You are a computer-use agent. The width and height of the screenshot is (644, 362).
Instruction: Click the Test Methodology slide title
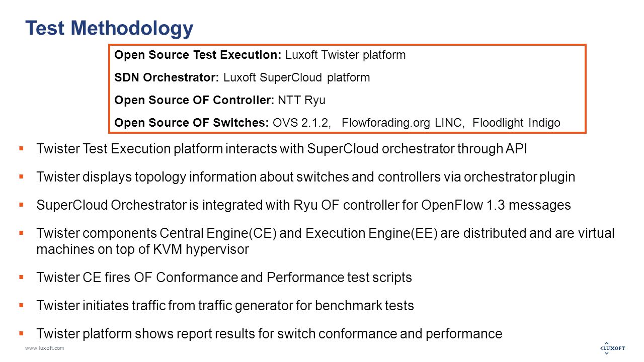click(x=109, y=28)
